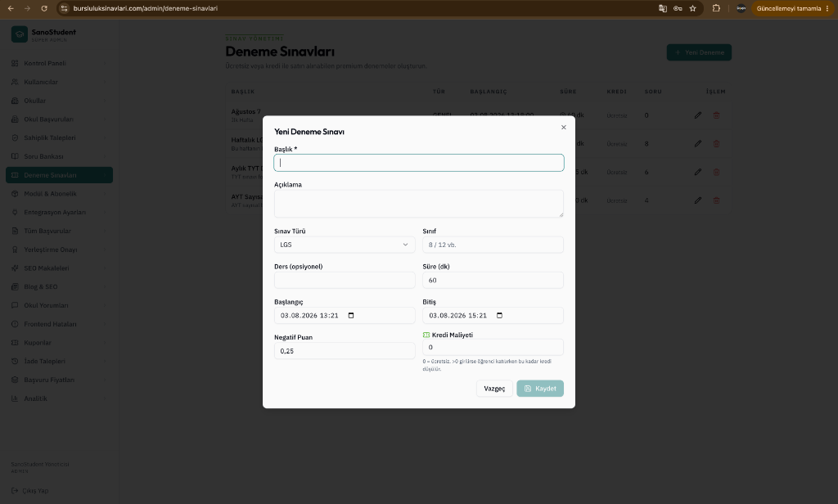Open the password key icon
Image resolution: width=838 pixels, height=504 pixels.
678,8
